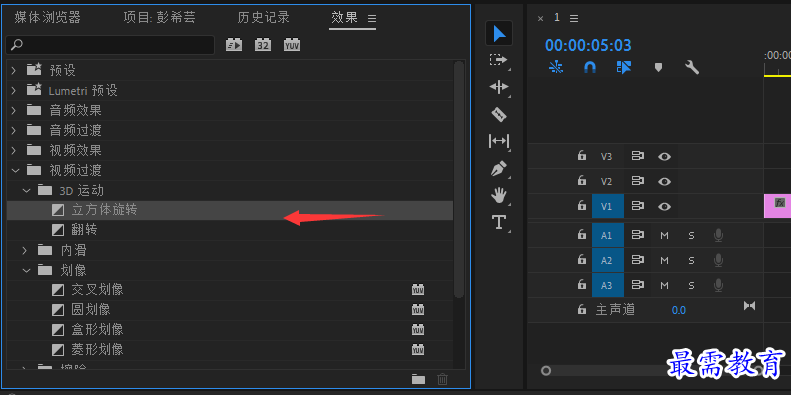Expand the 音频效果 folder
Viewport: 791px width, 395px height.
14,110
